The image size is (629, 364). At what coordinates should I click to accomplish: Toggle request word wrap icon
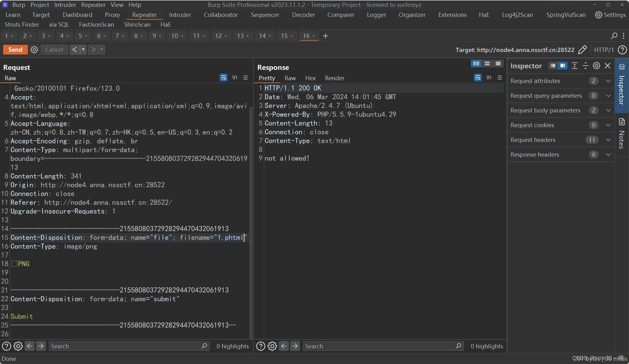[223, 77]
